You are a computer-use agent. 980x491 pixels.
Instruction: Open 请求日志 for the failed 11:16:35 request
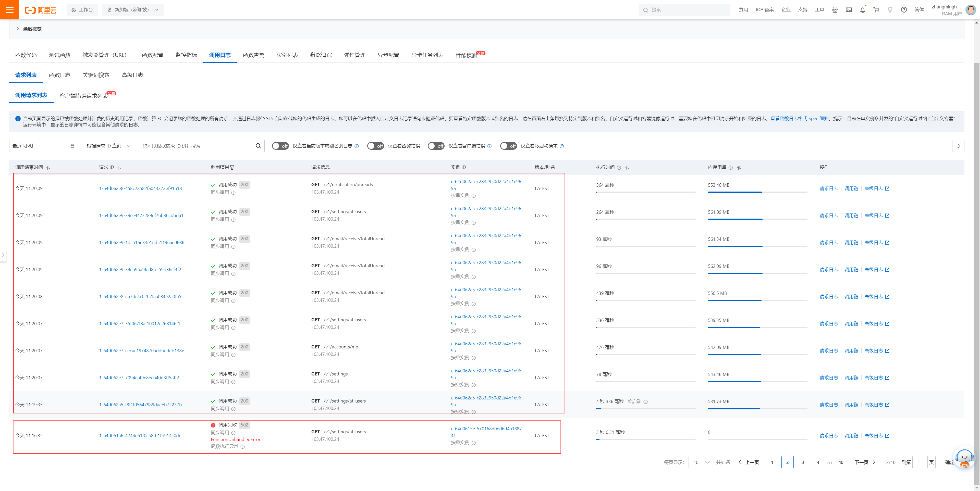(x=829, y=436)
